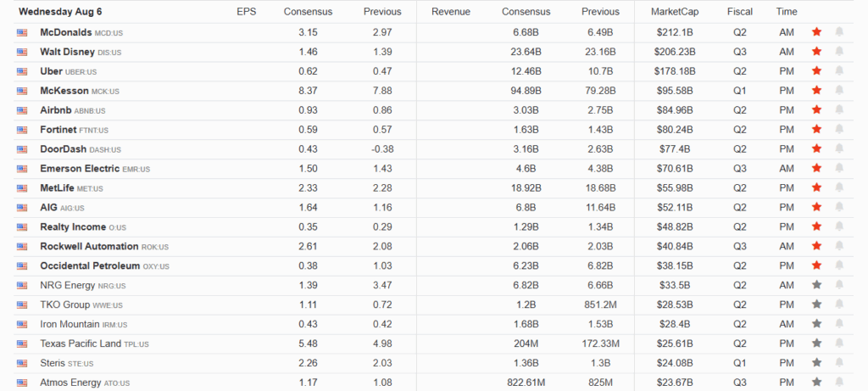Click the alert bell for McDonalds
This screenshot has width=868, height=391.
[x=839, y=32]
